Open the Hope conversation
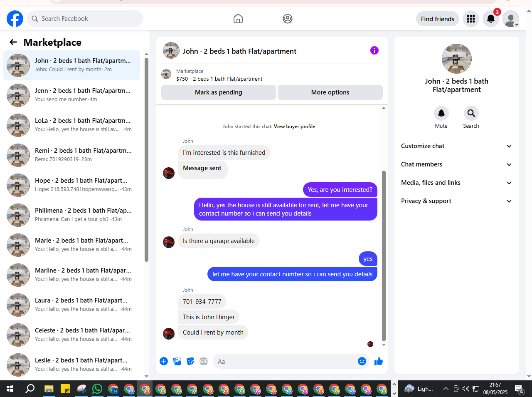This screenshot has height=397, width=532. (x=71, y=185)
